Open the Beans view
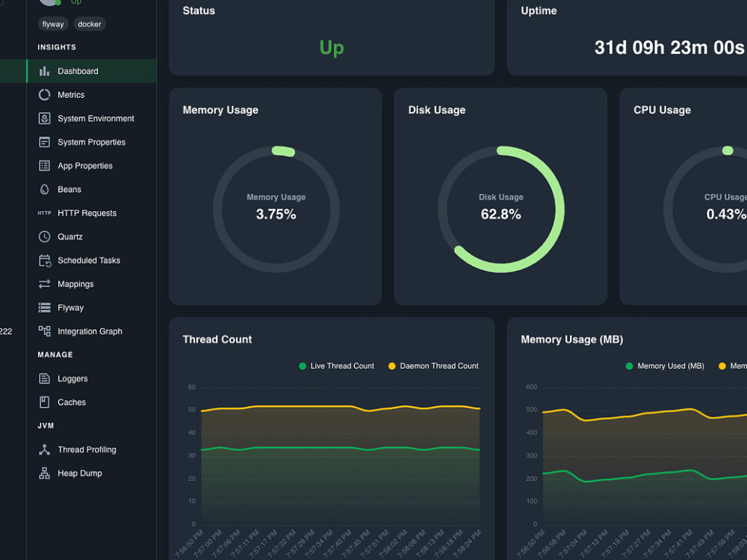Viewport: 747px width, 560px height. [91, 190]
